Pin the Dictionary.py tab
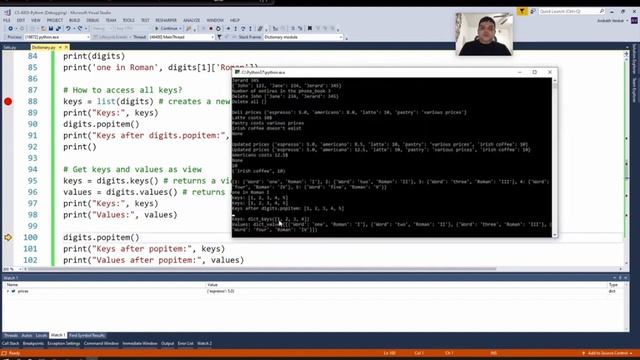 [x=60, y=47]
